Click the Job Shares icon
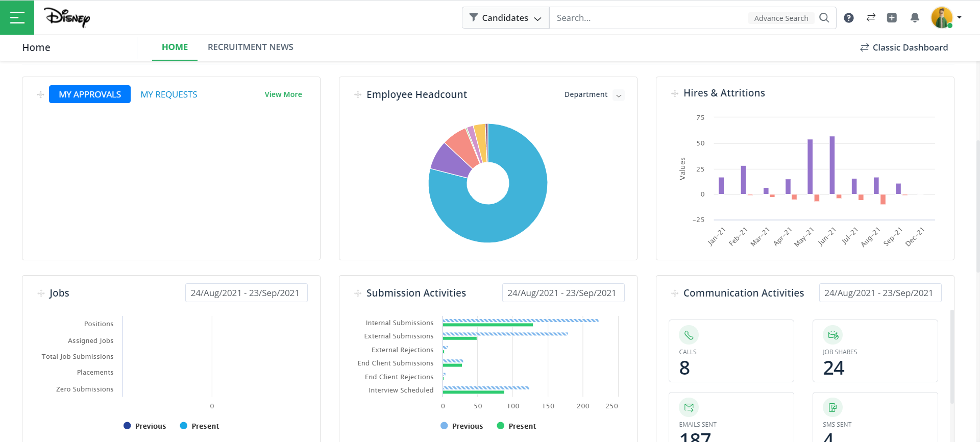The image size is (980, 442). click(832, 335)
